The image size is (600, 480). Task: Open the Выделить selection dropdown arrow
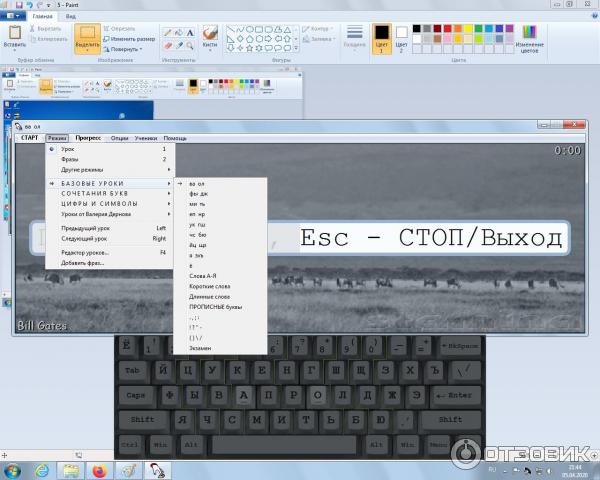point(87,50)
